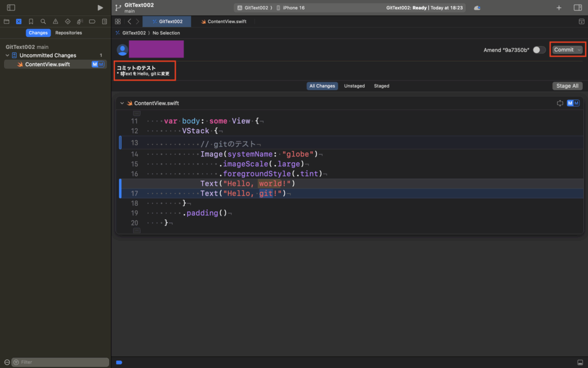Show All Changes filter
Viewport: 588px width, 368px height.
pos(322,86)
